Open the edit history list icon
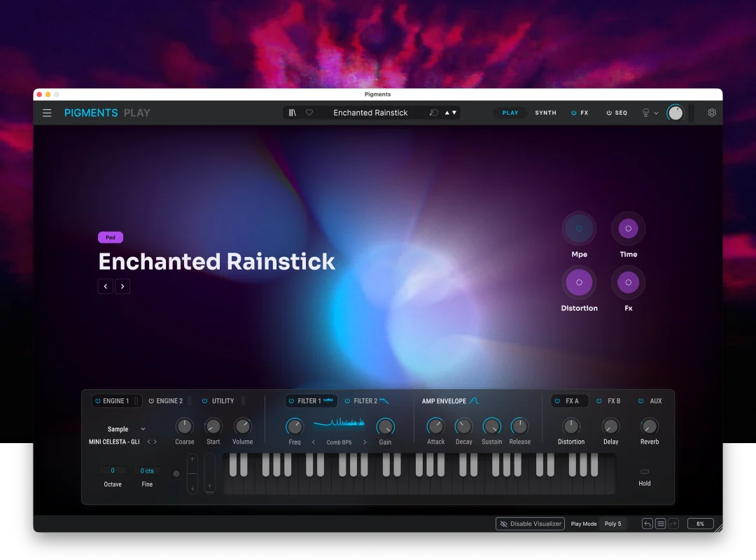This screenshot has height=560, width=756. (661, 524)
